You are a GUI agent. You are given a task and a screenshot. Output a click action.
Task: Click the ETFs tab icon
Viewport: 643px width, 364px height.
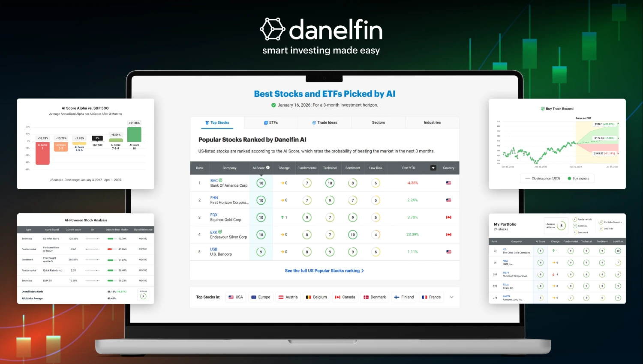coord(265,122)
